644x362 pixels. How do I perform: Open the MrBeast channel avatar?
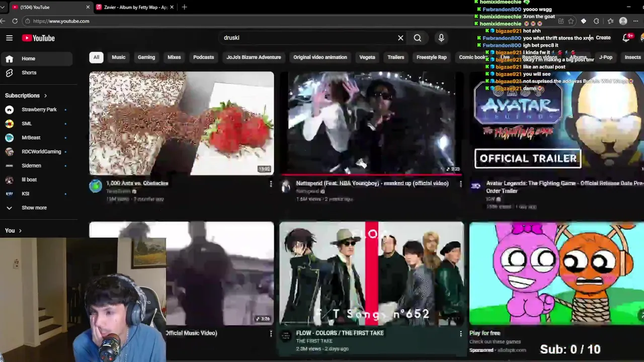pos(9,138)
